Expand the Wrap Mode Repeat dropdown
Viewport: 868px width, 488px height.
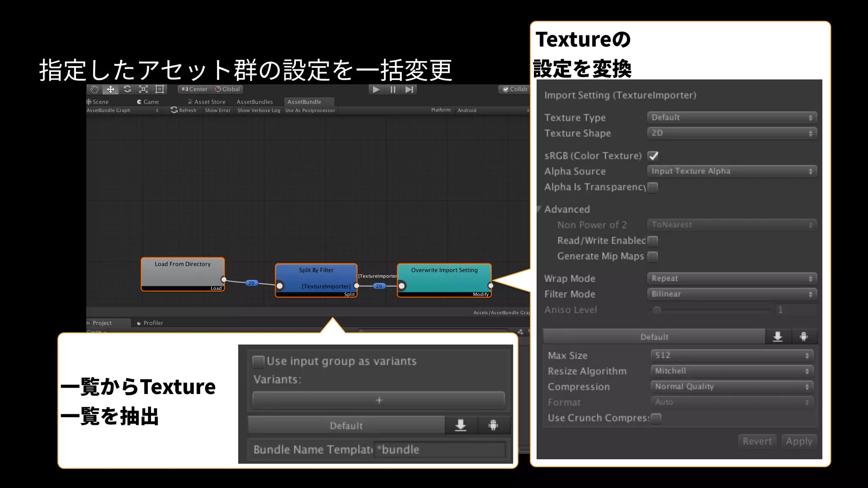pyautogui.click(x=732, y=279)
